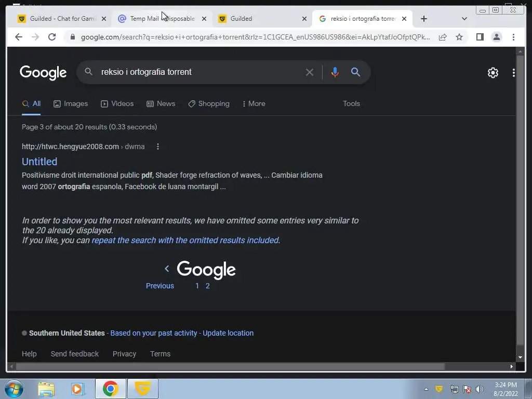Viewport: 532px width, 399px height.
Task: Bookmark this page with the star
Action: pos(459,37)
